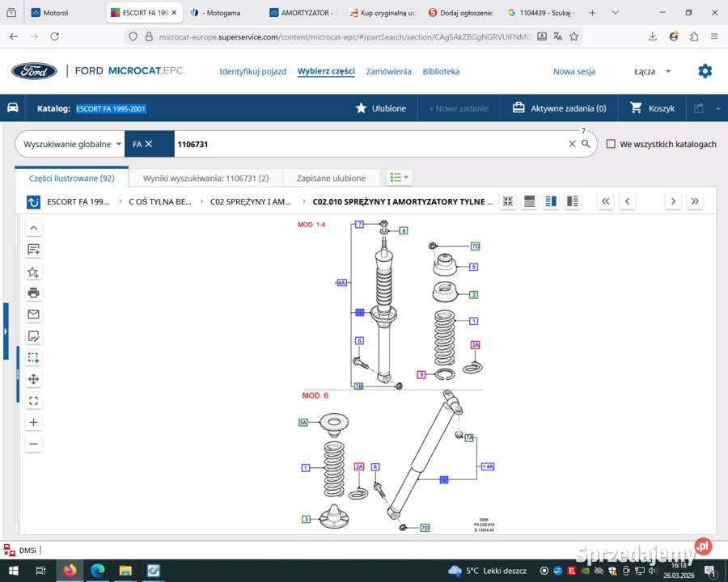
Task: Zoom in on diagram with plus icon
Action: (x=33, y=422)
